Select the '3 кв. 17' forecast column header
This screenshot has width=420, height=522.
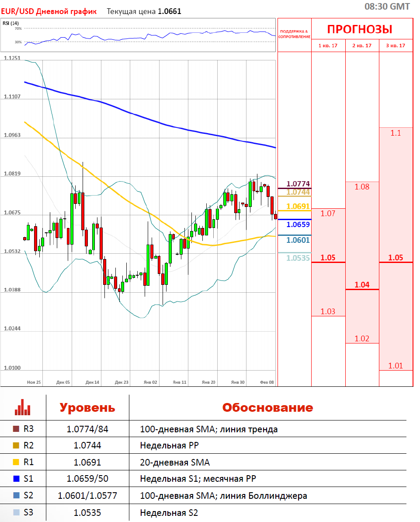[396, 46]
